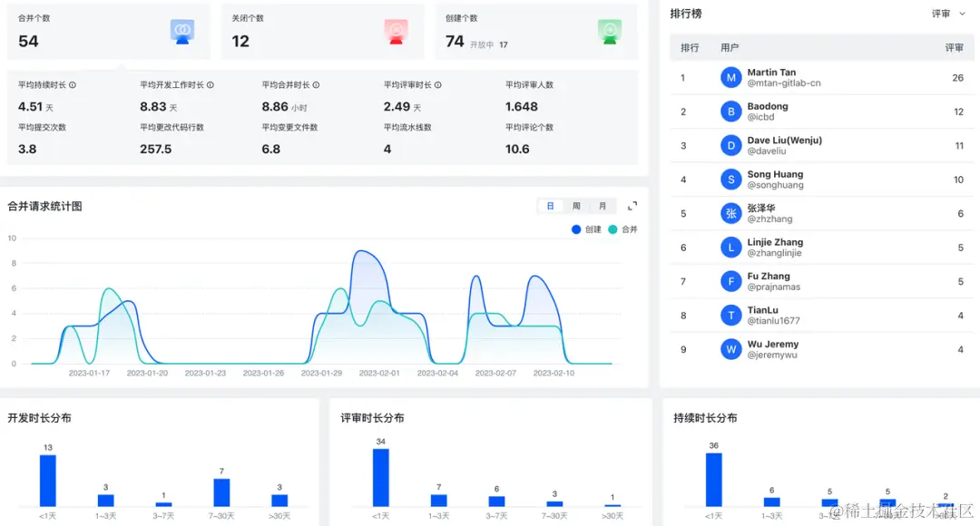Open Martin Tan's user profile link
The height and width of the screenshot is (526, 980).
click(x=771, y=73)
